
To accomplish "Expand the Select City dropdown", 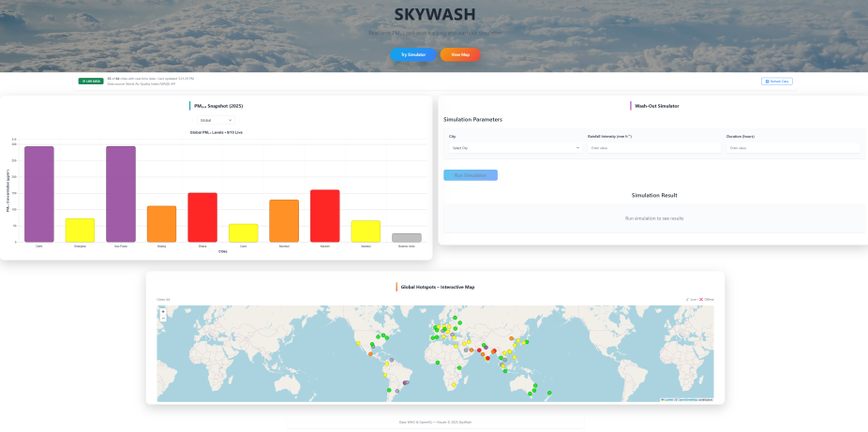I will [515, 147].
